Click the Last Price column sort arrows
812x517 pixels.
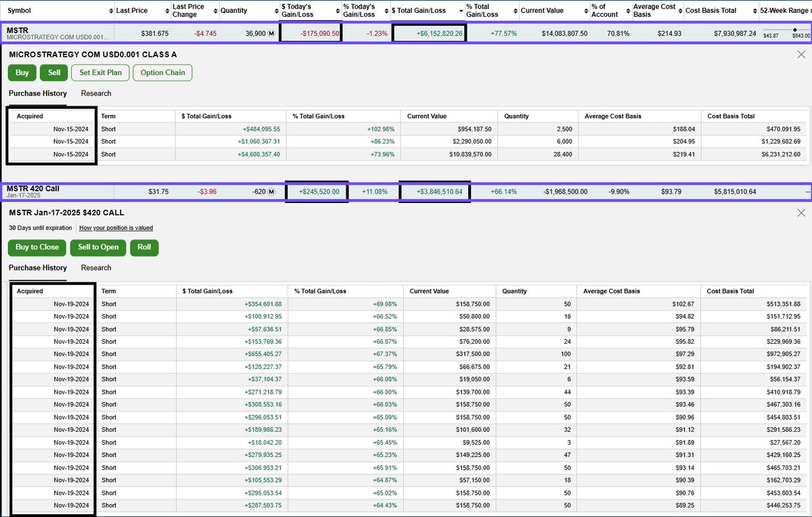(166, 10)
